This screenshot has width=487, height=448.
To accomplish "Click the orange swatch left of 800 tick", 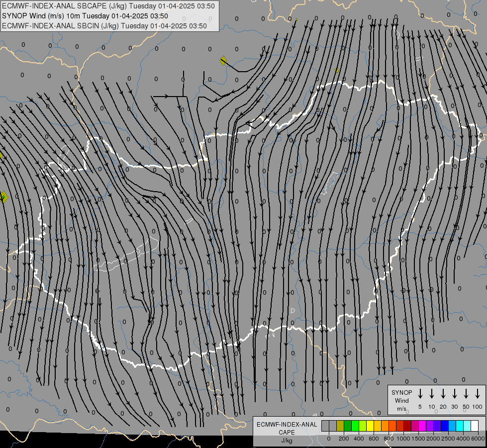I will [385, 426].
